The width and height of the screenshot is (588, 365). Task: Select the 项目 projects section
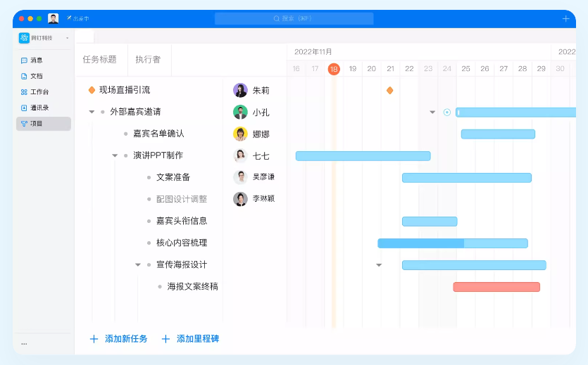pyautogui.click(x=44, y=124)
